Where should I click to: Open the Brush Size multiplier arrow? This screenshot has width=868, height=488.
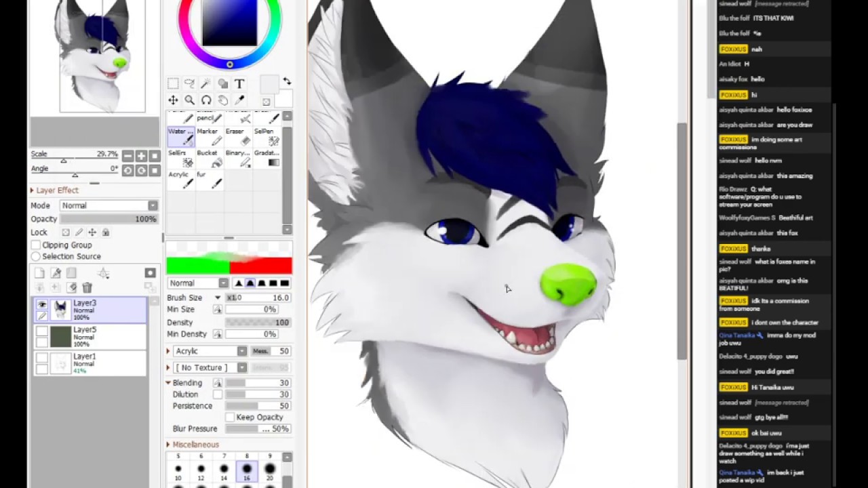[x=218, y=298]
